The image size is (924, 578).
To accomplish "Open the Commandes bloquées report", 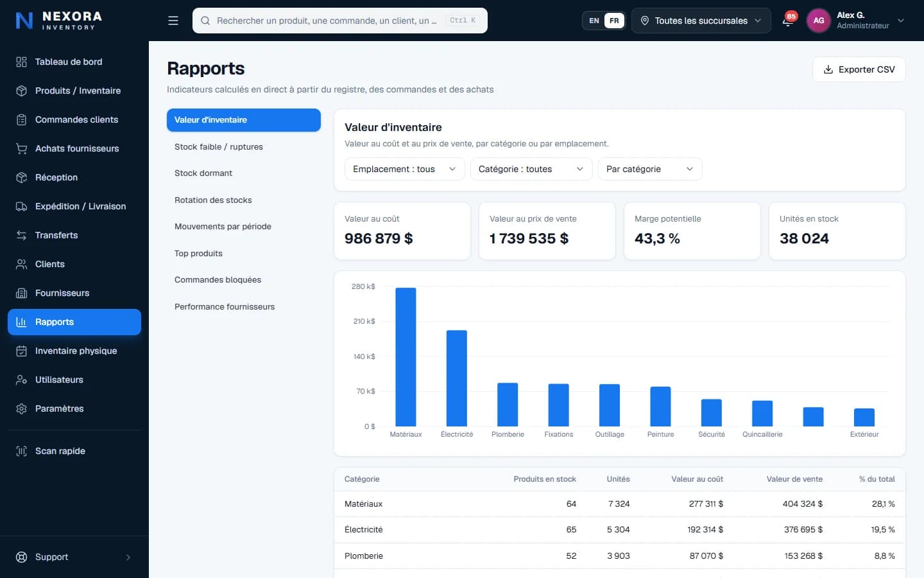I will pyautogui.click(x=244, y=280).
